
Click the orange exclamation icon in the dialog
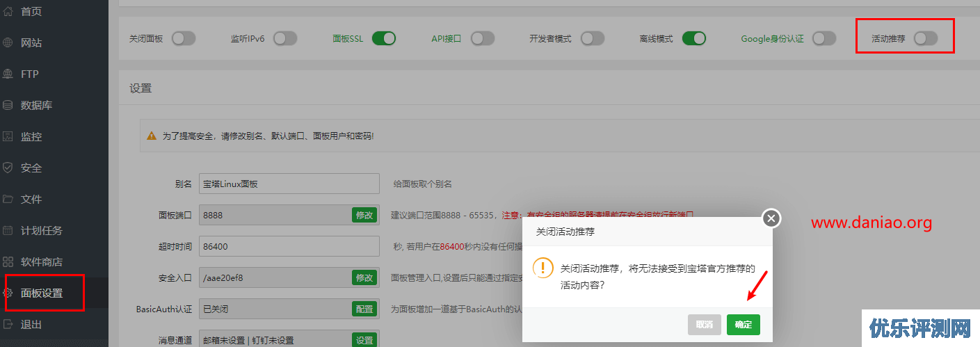click(543, 268)
